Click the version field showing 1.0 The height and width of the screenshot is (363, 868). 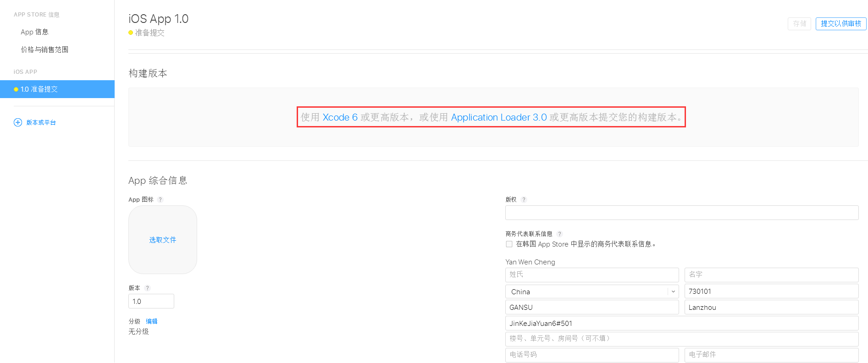[x=151, y=301]
